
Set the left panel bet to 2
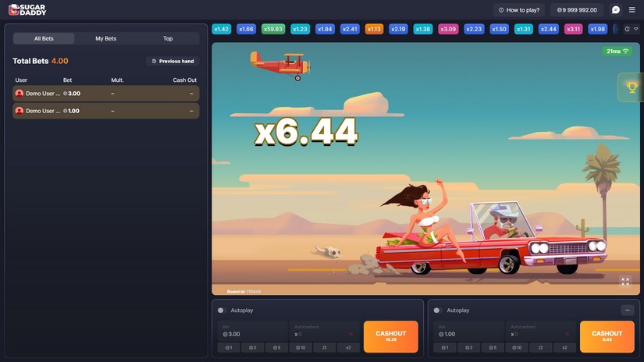click(253, 348)
